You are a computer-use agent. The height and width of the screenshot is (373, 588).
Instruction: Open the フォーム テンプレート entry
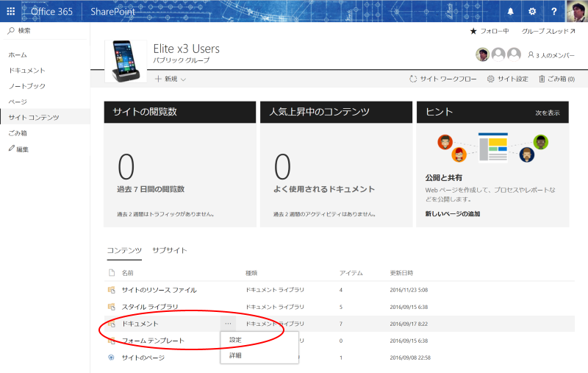[x=153, y=341]
